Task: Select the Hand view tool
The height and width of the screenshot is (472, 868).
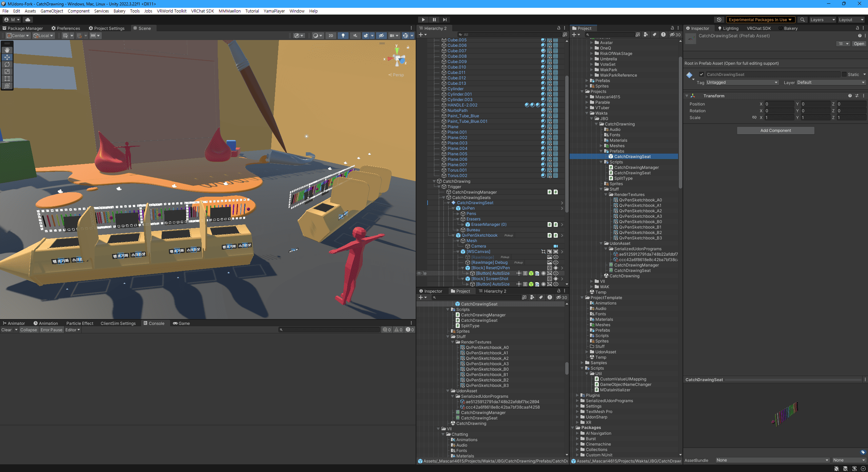Action: pyautogui.click(x=7, y=50)
